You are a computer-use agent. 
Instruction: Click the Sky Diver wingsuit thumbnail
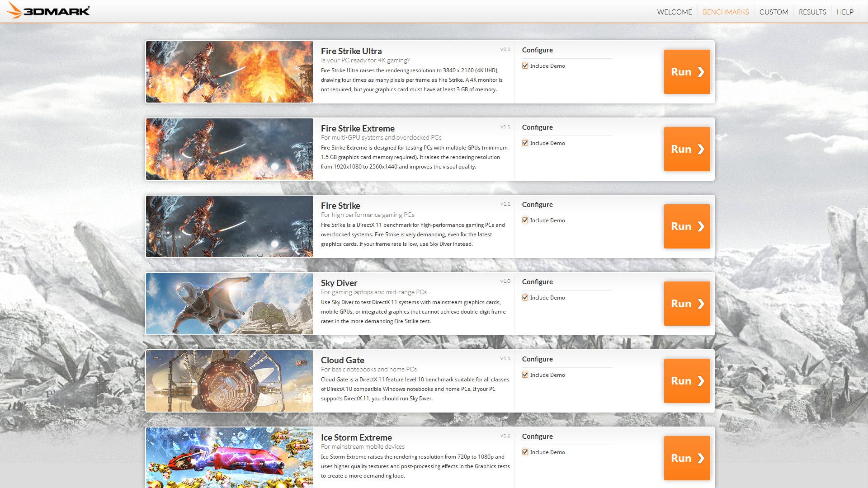pyautogui.click(x=229, y=304)
